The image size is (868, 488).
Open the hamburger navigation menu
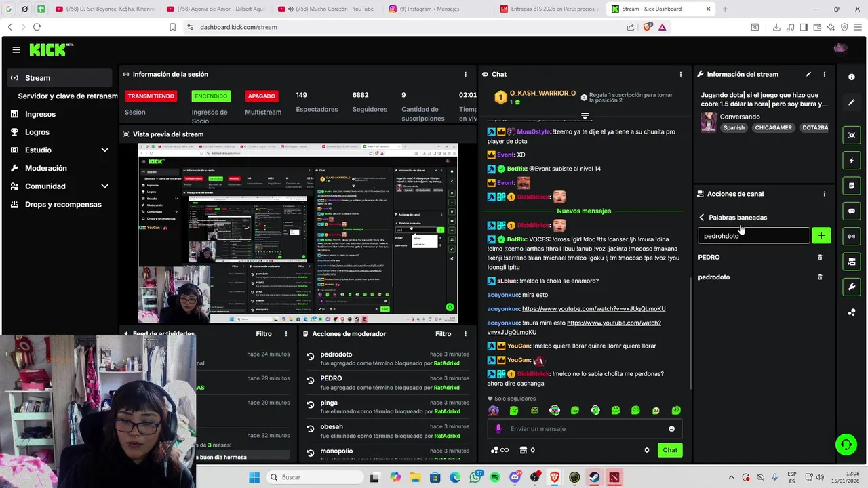click(x=16, y=49)
